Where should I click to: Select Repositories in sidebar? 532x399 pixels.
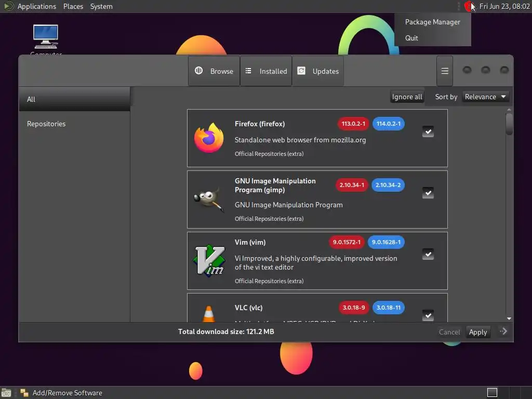point(75,124)
